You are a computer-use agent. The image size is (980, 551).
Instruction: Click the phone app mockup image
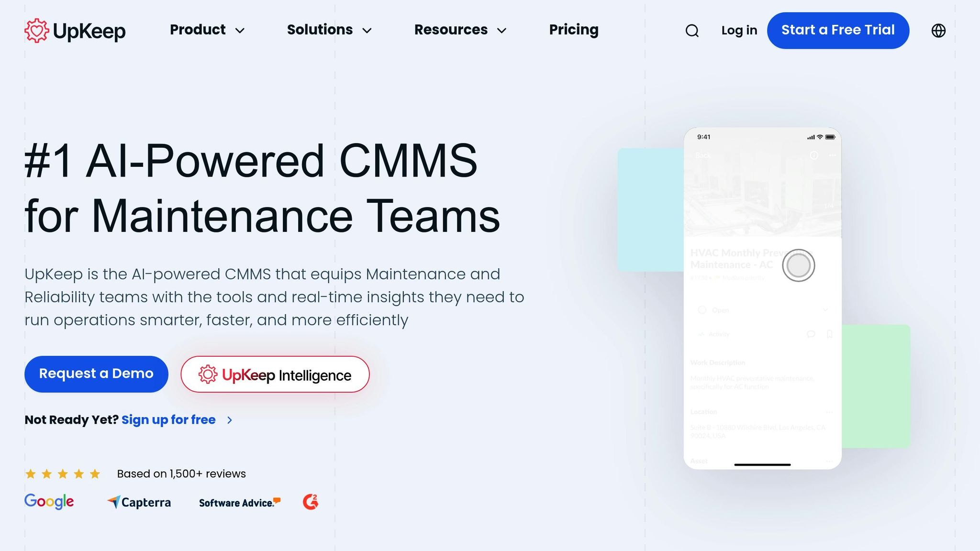[x=763, y=298]
